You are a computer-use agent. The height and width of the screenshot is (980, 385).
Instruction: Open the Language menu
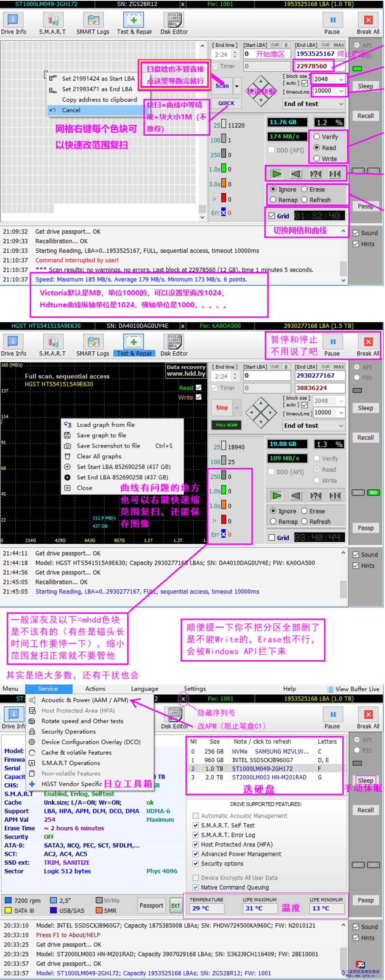(144, 689)
